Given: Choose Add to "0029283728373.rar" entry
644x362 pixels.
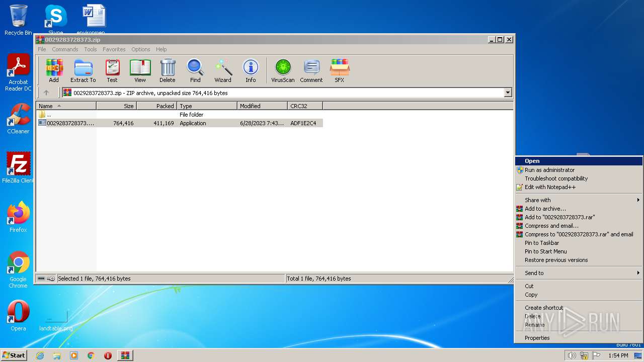Looking at the screenshot, I should pos(579,217).
